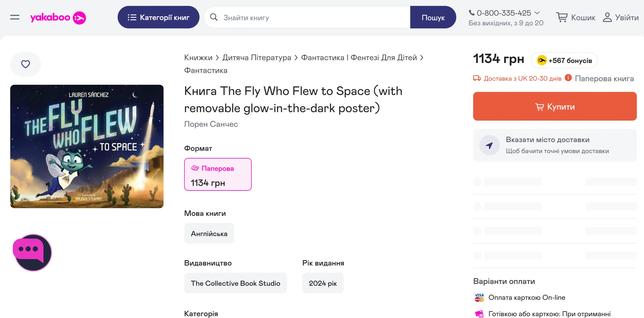Click the Знайти книгу search field

[315, 17]
